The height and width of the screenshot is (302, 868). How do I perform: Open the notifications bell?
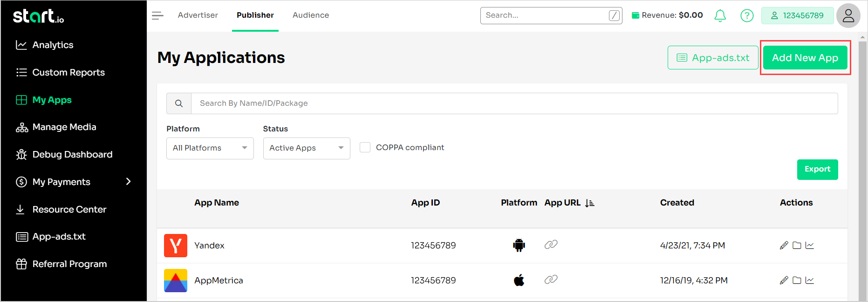pyautogui.click(x=720, y=15)
